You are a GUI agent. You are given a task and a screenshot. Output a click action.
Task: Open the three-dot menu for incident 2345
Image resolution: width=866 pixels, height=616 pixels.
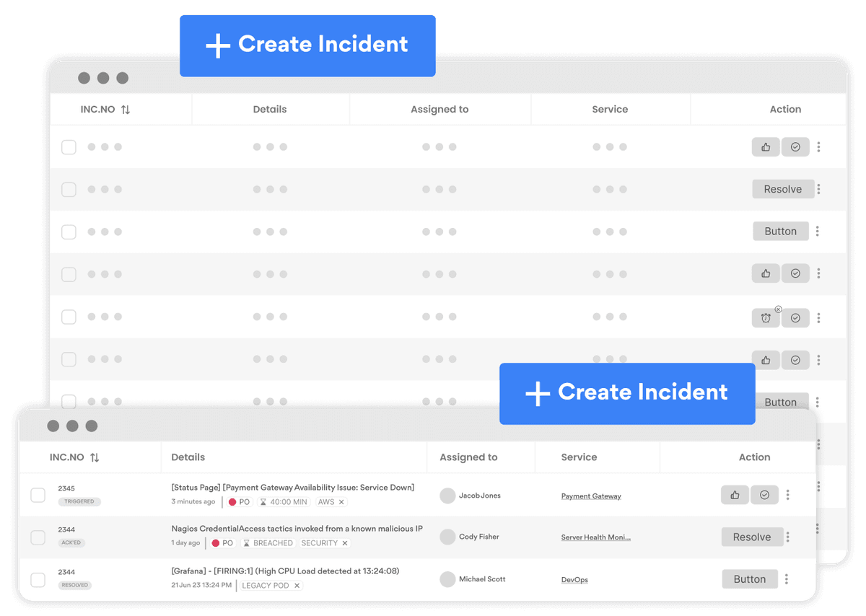point(788,495)
